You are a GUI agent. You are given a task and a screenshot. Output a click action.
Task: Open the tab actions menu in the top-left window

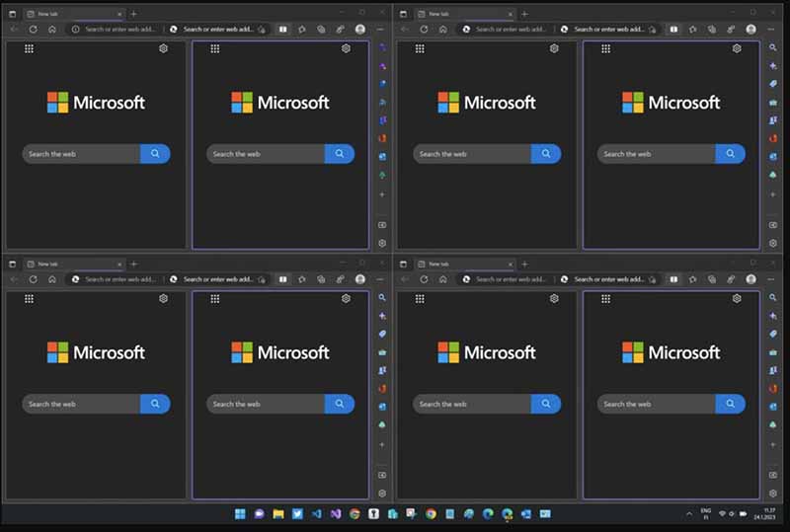13,14
